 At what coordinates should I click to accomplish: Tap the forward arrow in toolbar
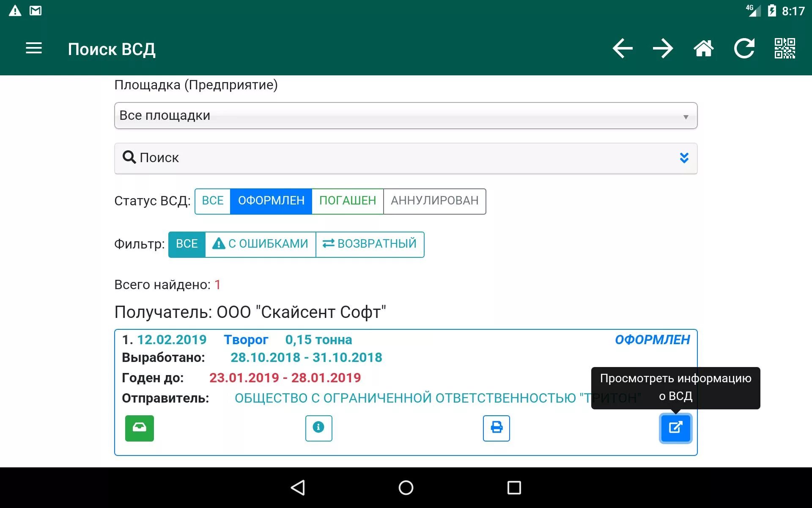(663, 48)
